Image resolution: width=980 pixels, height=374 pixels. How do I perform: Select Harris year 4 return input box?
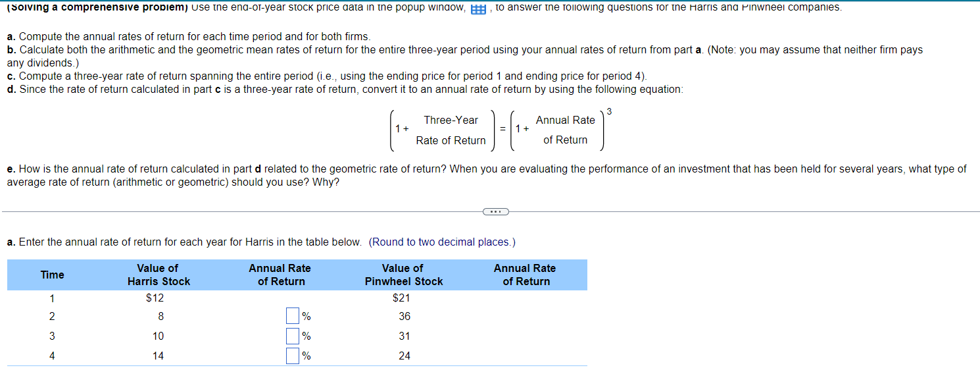(x=293, y=356)
